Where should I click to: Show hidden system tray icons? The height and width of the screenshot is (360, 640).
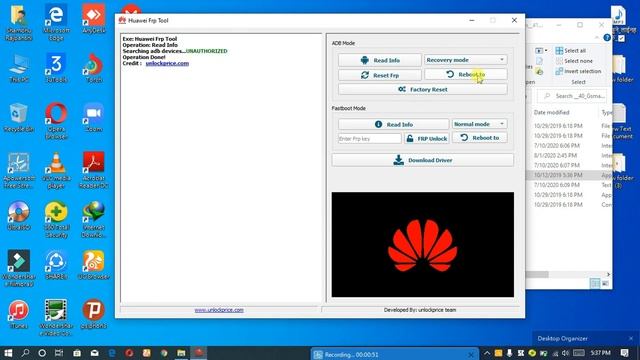point(487,353)
